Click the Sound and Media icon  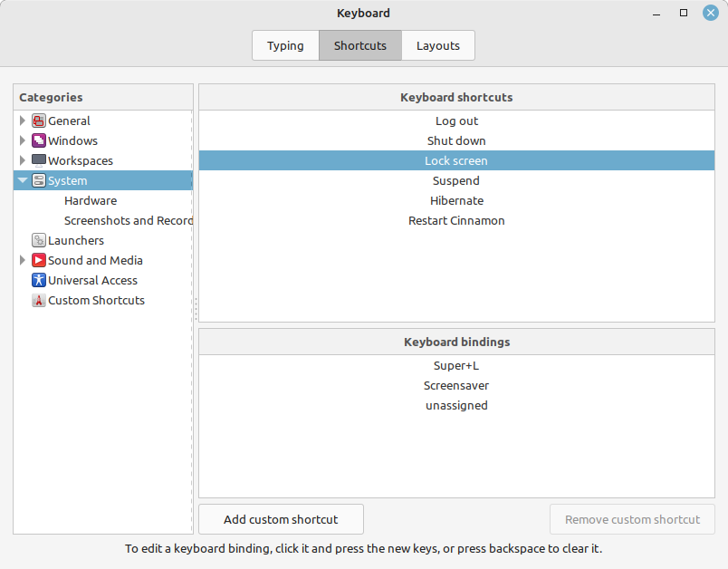click(39, 260)
